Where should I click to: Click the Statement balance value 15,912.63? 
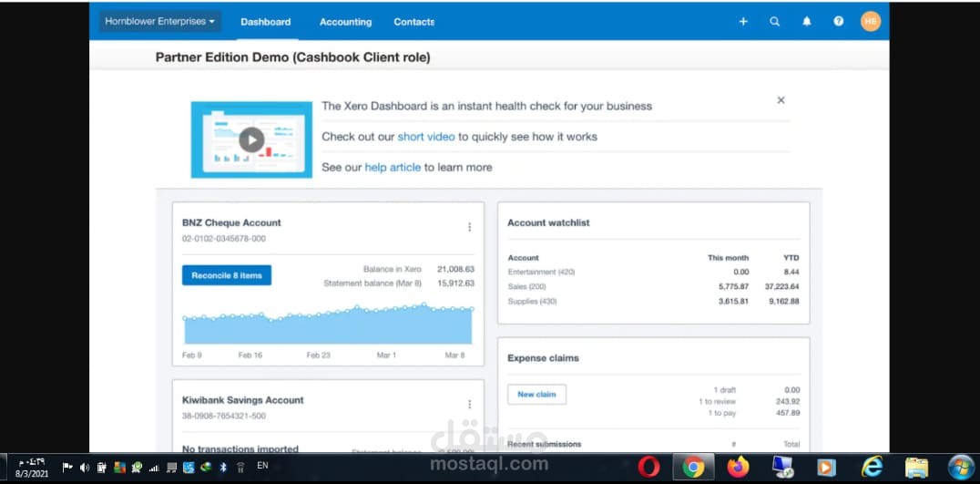click(455, 283)
